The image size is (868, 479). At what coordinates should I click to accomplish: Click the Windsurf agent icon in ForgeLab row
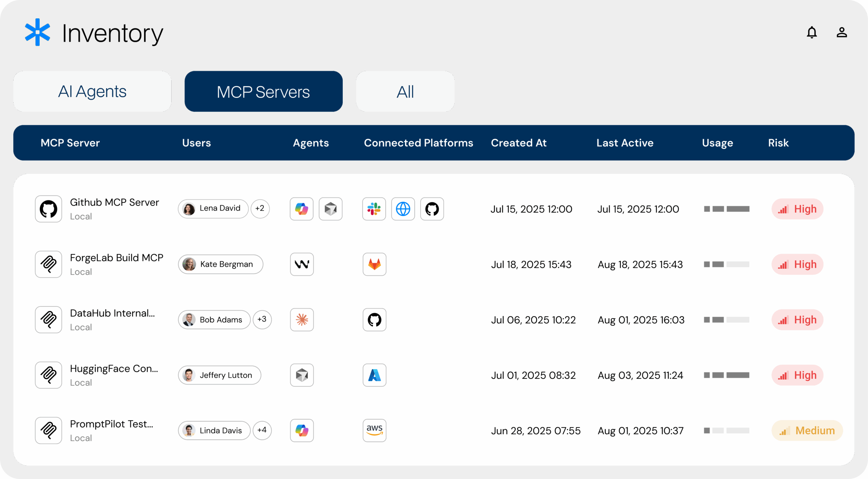coord(302,264)
